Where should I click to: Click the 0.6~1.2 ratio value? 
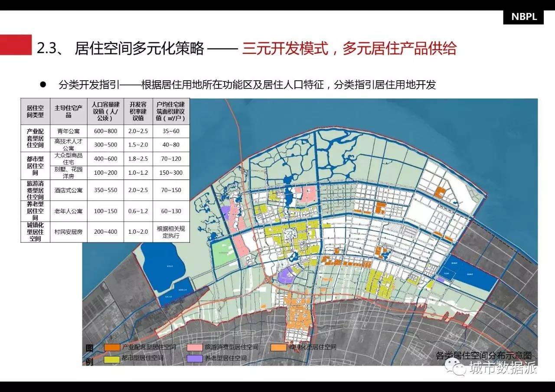pyautogui.click(x=138, y=211)
